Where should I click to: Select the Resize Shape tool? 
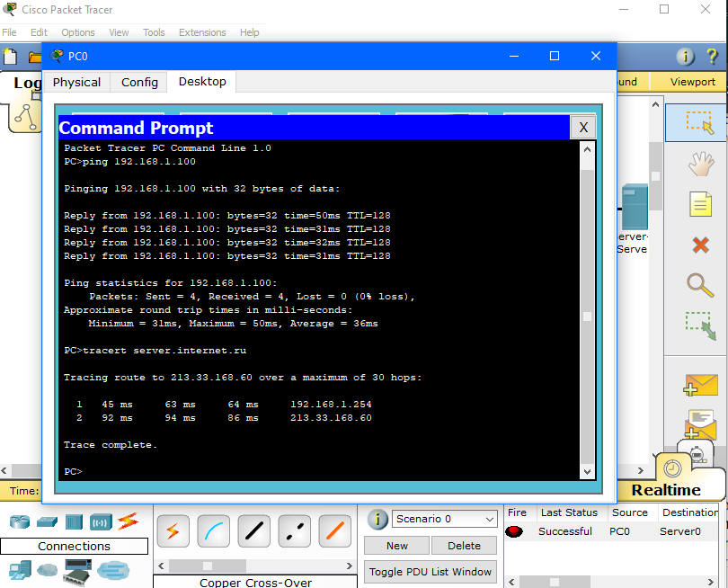point(701,325)
